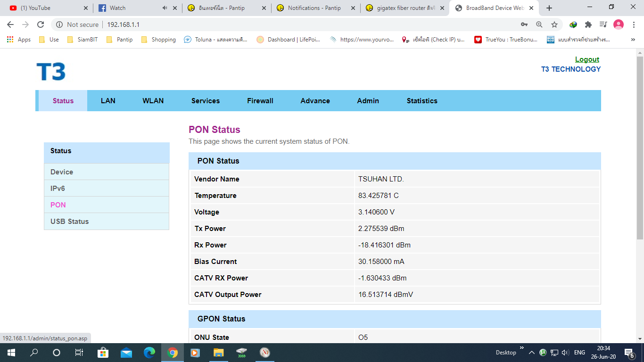
Task: Bookmark this page with the star icon
Action: (554, 25)
